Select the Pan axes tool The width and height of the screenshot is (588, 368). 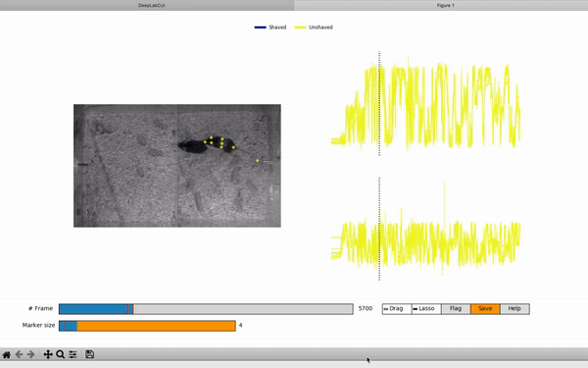[48, 354]
